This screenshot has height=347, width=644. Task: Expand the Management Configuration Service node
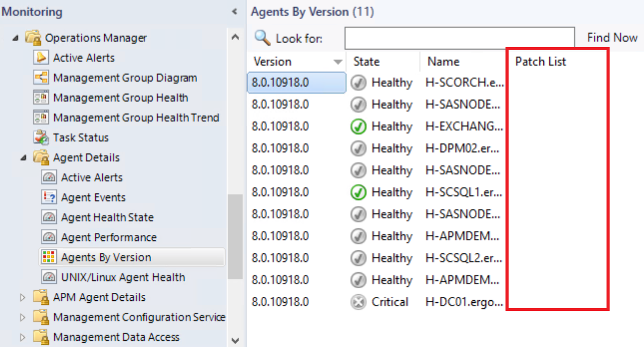point(23,317)
